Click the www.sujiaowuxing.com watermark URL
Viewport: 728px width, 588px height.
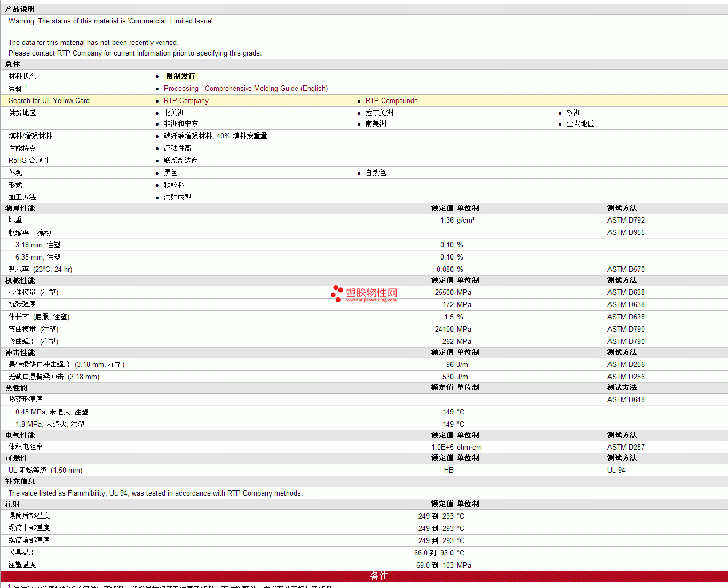[x=371, y=300]
